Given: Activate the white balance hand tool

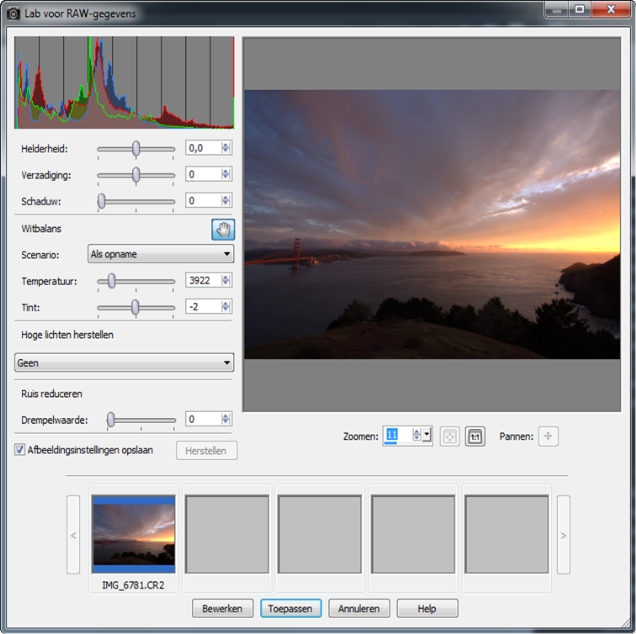Looking at the screenshot, I should click(x=223, y=229).
